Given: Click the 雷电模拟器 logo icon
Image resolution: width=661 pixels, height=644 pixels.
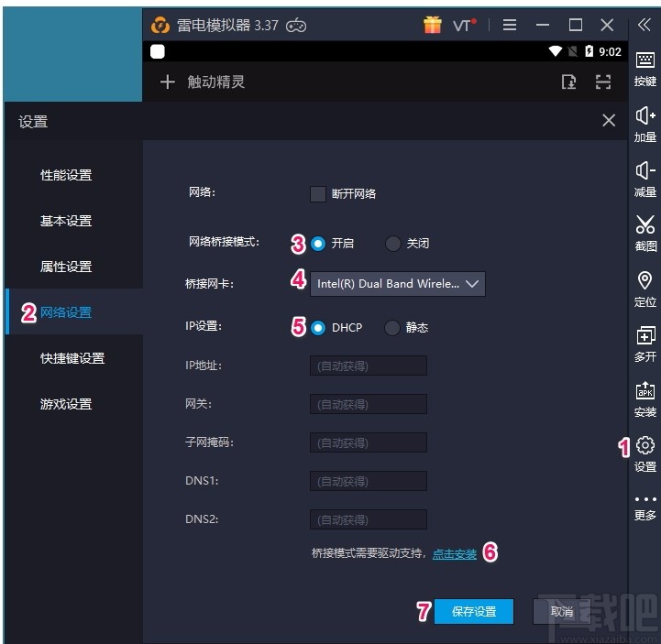Looking at the screenshot, I should coord(160,26).
